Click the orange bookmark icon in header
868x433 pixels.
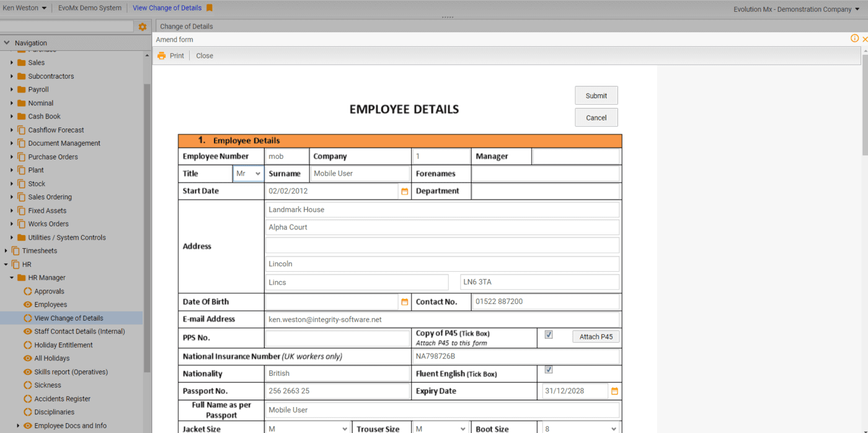point(210,8)
